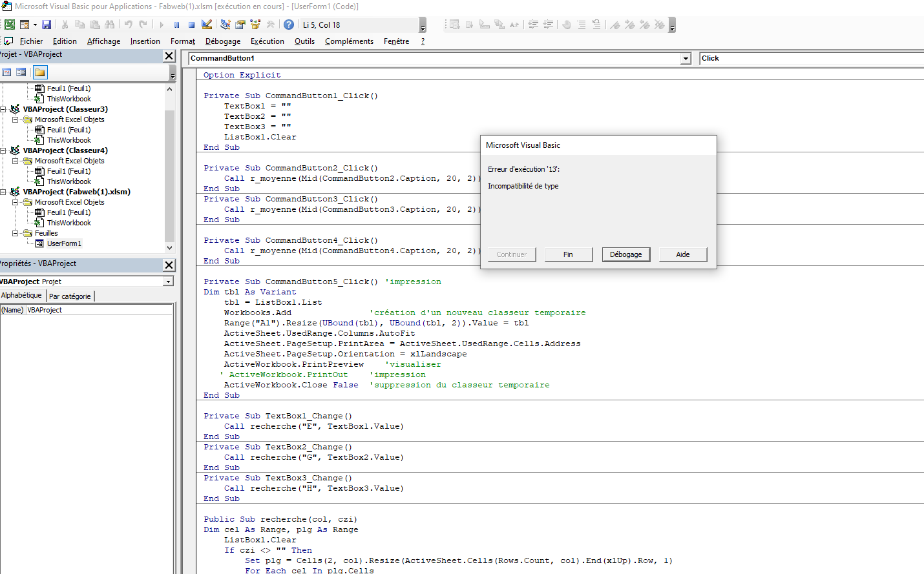Click the Outdent icon in Edit toolbar
Image resolution: width=924 pixels, height=574 pixels.
pyautogui.click(x=548, y=25)
